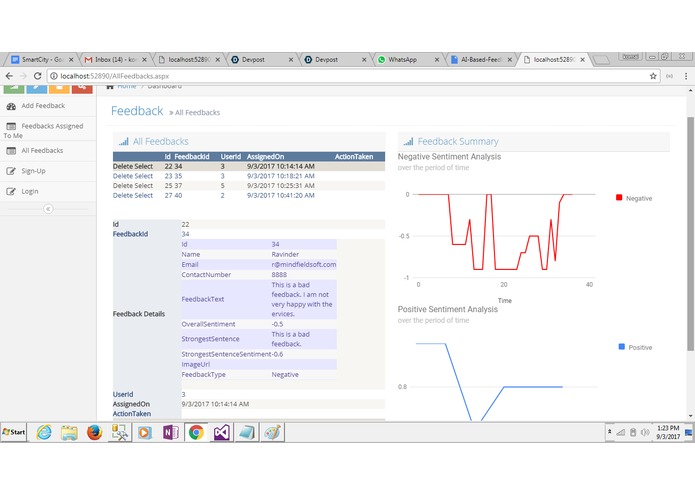The height and width of the screenshot is (494, 695).
Task: Click the vertical page scrollbar
Action: 690,234
